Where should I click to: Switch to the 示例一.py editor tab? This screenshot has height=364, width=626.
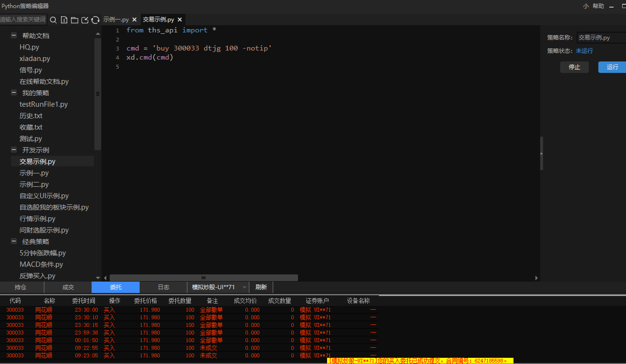[116, 19]
